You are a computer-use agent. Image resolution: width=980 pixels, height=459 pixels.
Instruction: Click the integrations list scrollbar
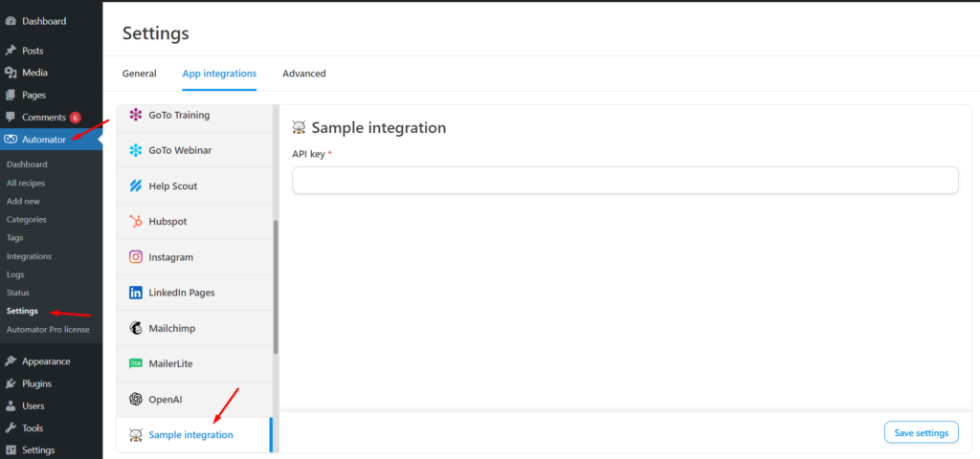tap(276, 287)
